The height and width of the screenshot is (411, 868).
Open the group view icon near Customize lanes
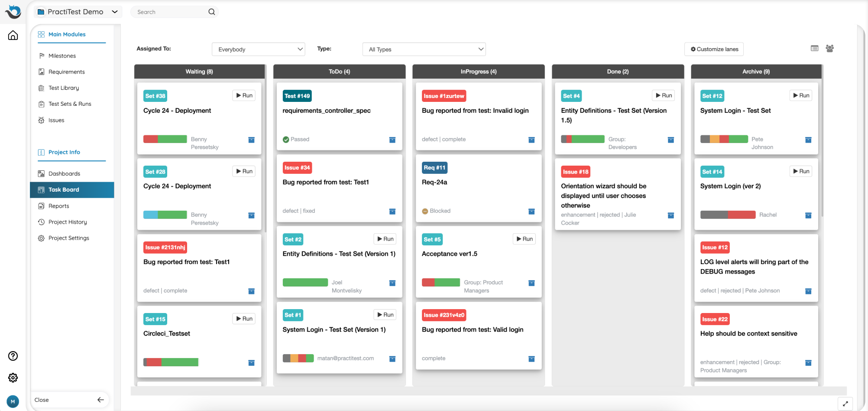[830, 49]
